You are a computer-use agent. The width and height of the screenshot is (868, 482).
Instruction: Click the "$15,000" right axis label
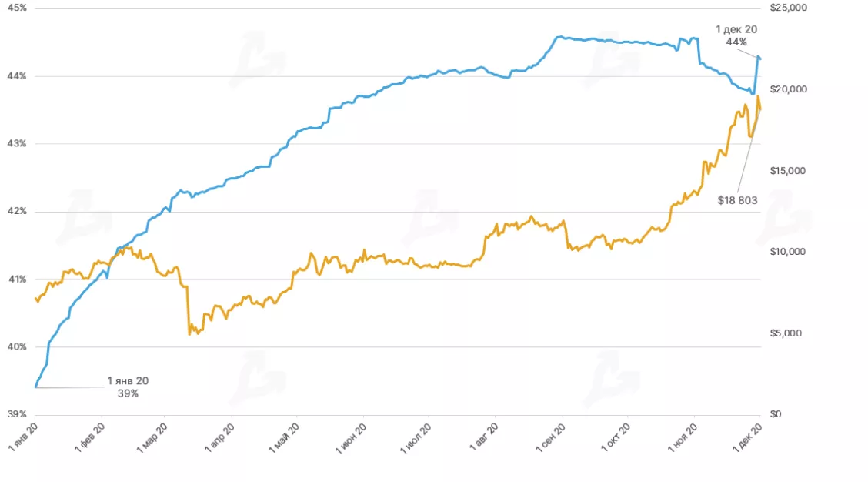(787, 171)
